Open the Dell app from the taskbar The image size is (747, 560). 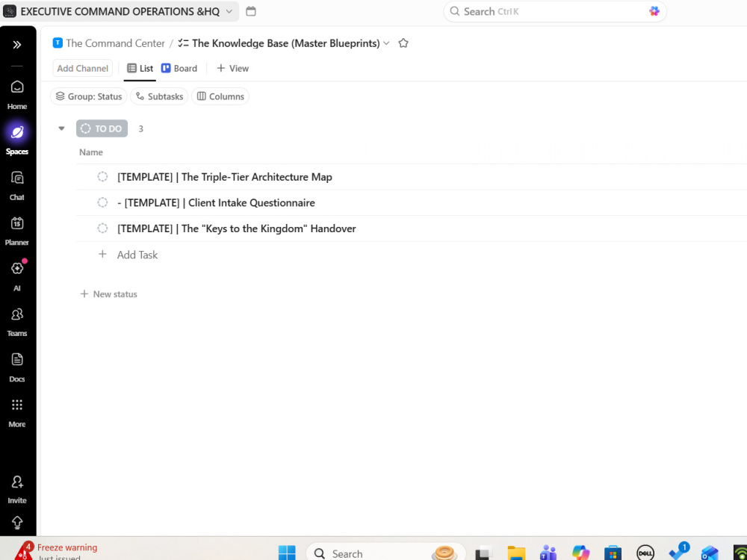point(645,553)
